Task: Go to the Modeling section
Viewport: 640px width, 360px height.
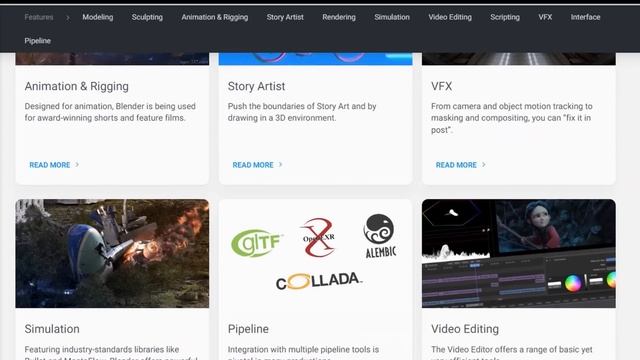Action: pos(98,17)
